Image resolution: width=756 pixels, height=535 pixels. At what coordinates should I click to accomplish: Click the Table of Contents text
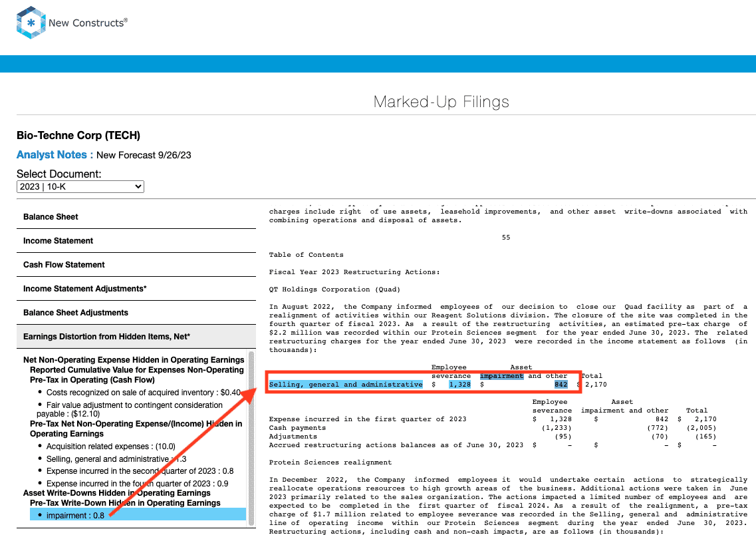pos(306,255)
